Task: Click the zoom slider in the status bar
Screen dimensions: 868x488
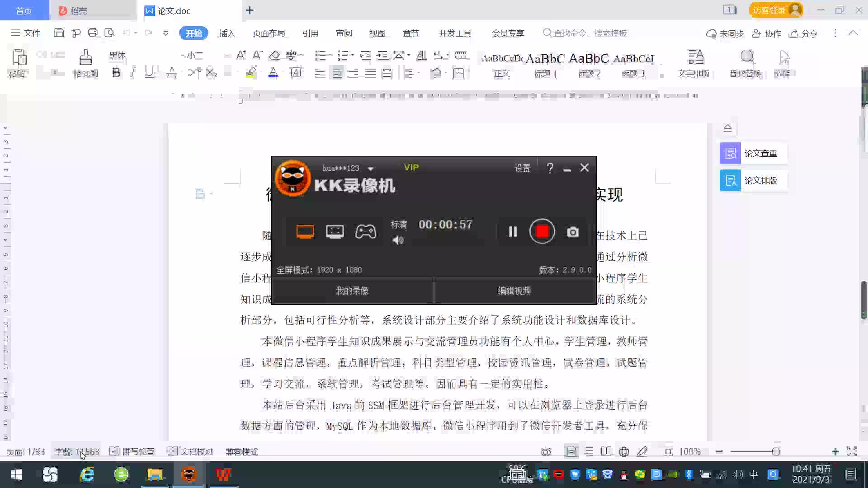Action: click(x=776, y=451)
